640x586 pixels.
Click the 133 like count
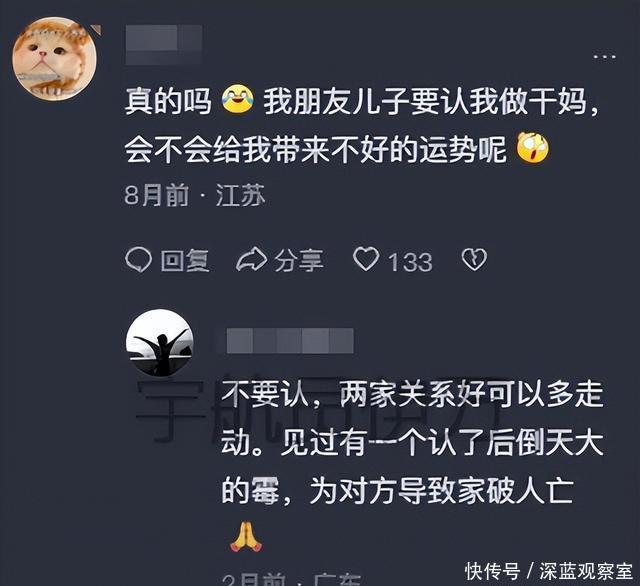click(410, 262)
